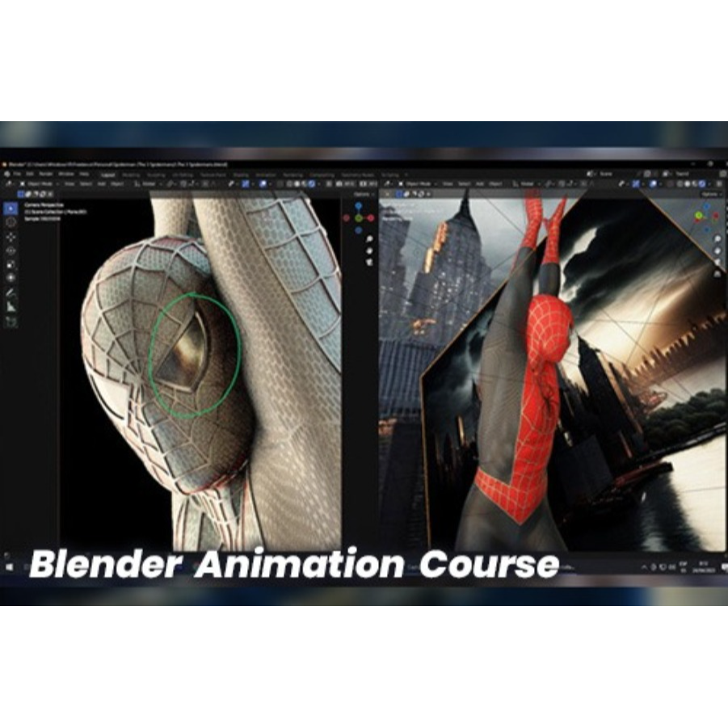Select the Transform tool in left toolbar
Image resolution: width=728 pixels, height=728 pixels.
pos(11,278)
